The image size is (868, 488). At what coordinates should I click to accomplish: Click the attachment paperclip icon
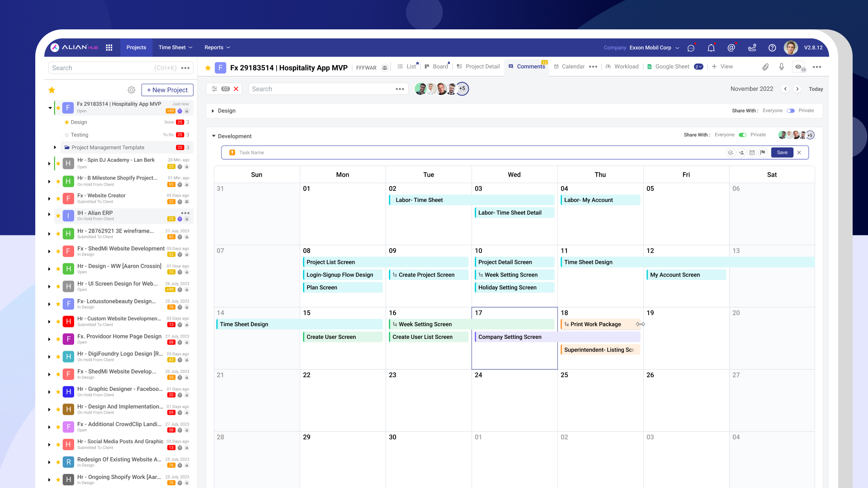[765, 67]
